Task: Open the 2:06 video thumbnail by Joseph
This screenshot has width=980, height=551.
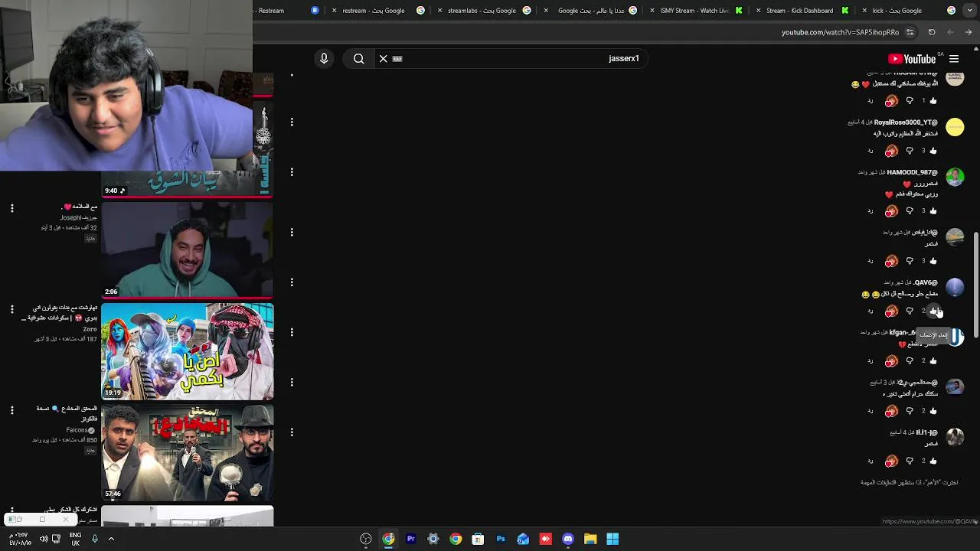Action: (x=187, y=250)
